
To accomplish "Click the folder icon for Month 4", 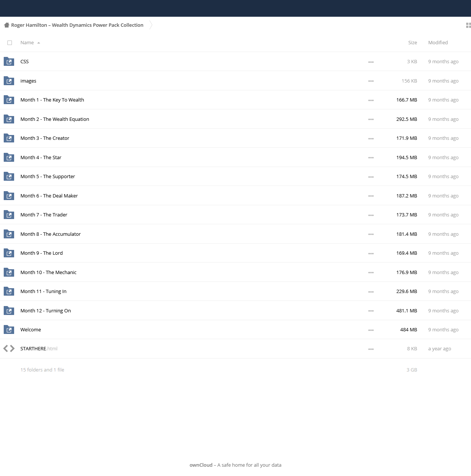I will (x=9, y=157).
